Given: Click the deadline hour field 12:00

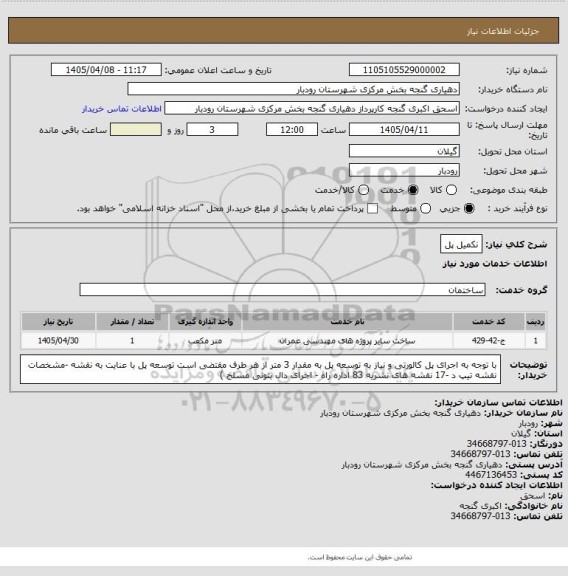Looking at the screenshot, I should 292,130.
